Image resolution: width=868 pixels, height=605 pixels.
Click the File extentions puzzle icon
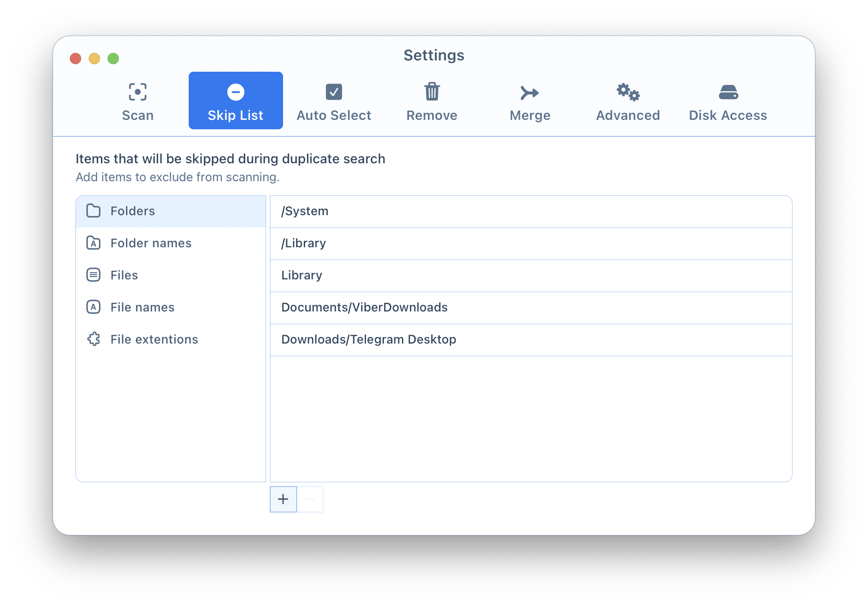pos(94,339)
